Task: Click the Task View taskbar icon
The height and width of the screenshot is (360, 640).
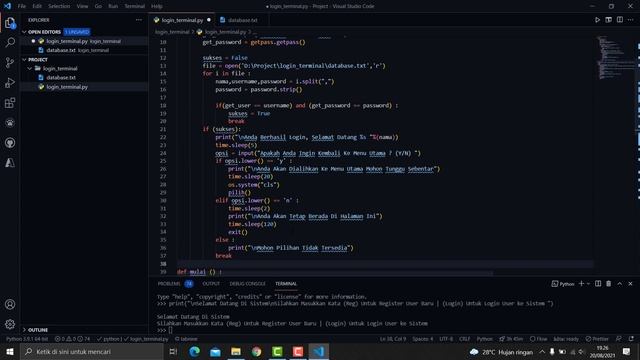Action: click(173, 351)
